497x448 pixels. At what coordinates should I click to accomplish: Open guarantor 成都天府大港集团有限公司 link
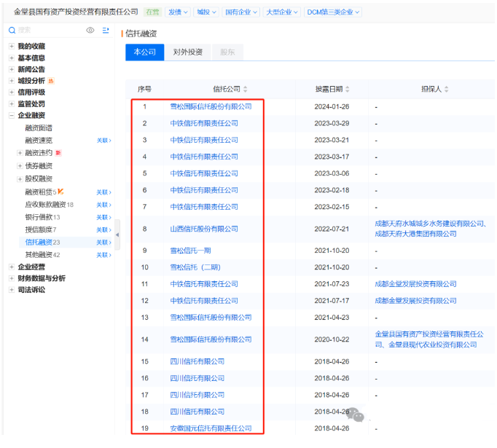click(415, 234)
